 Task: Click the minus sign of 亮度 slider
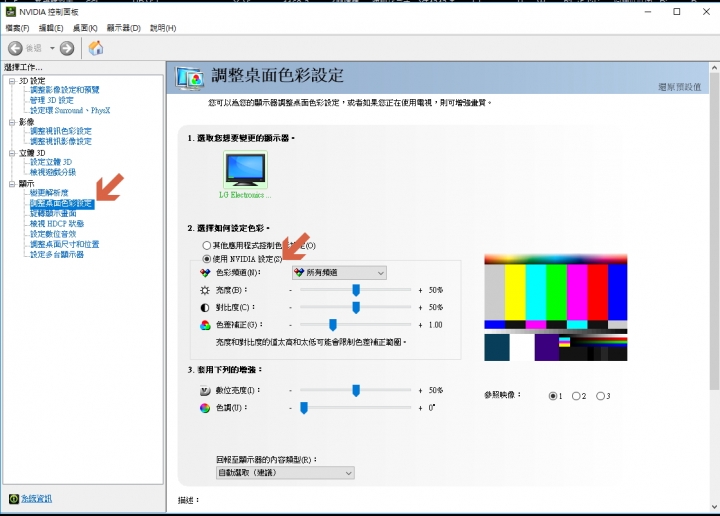[291, 290]
